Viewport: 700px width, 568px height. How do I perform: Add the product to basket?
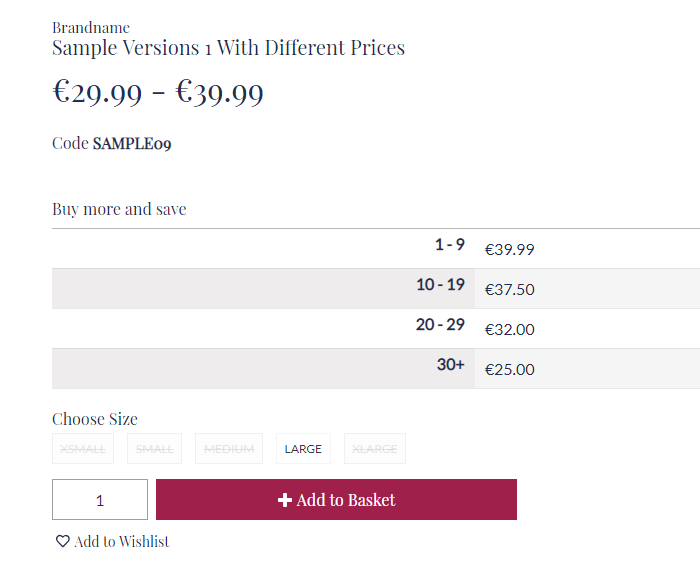336,500
